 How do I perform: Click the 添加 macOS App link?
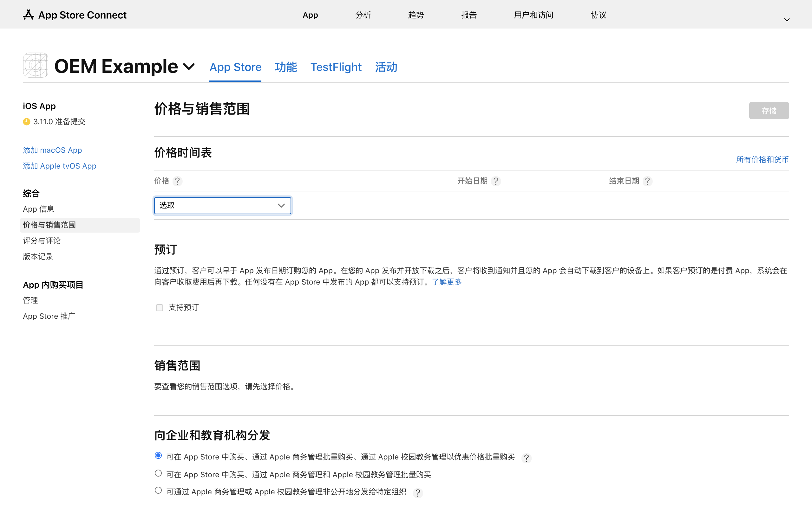(52, 150)
